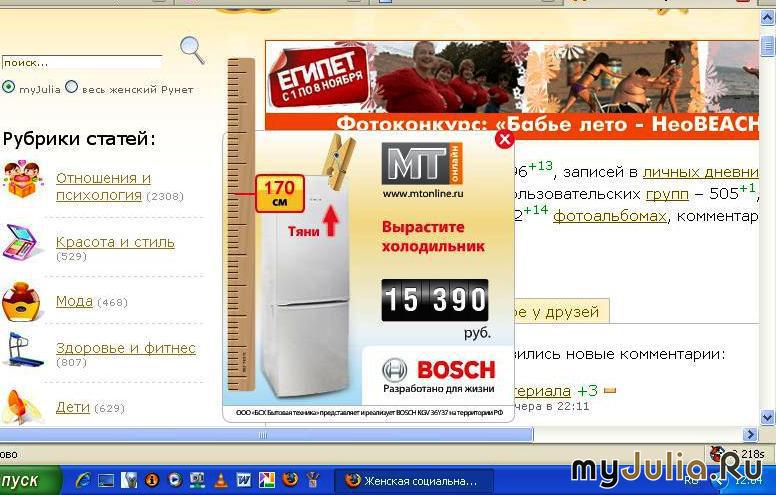Open Microsoft Word from quick launch
The width and height of the screenshot is (776, 495).
(244, 480)
